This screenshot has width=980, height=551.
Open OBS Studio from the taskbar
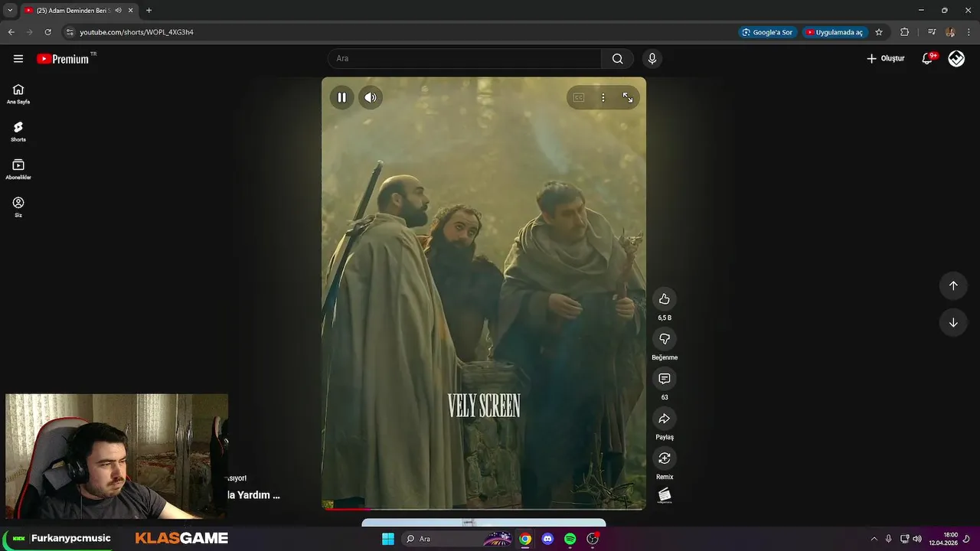593,539
